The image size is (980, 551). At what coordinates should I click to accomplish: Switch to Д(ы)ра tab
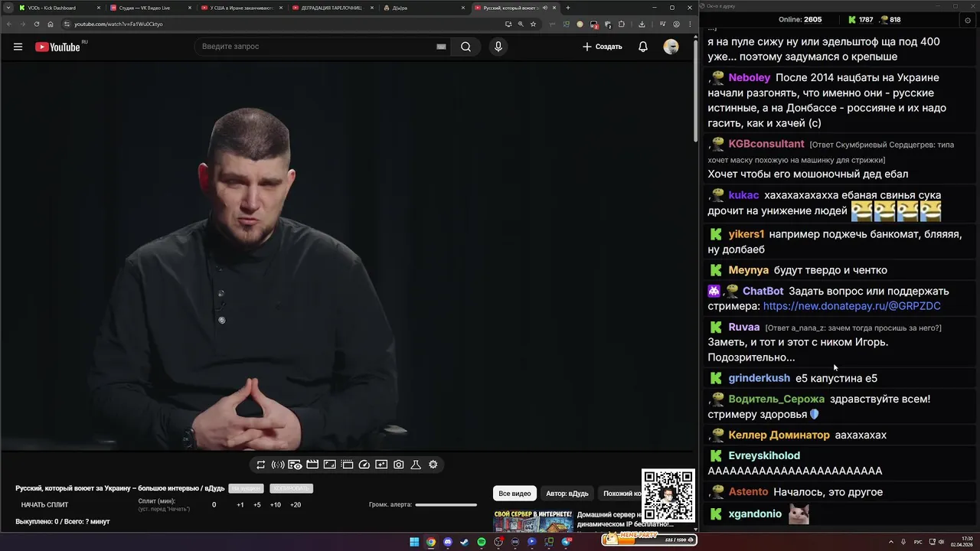click(x=423, y=8)
